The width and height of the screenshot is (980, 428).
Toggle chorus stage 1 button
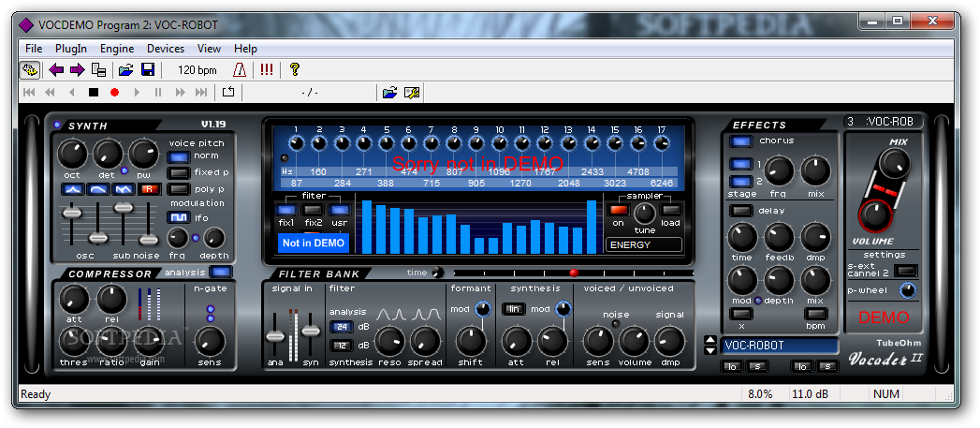coord(741,164)
